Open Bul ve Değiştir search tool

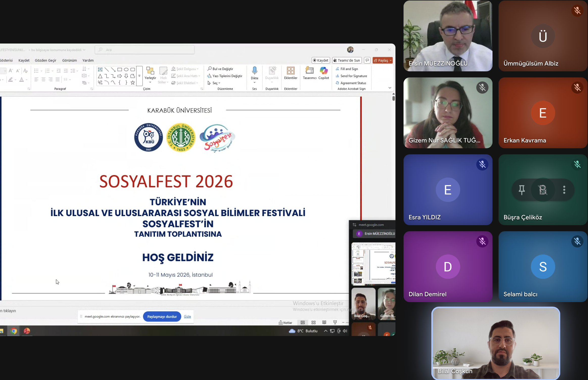tap(220, 69)
